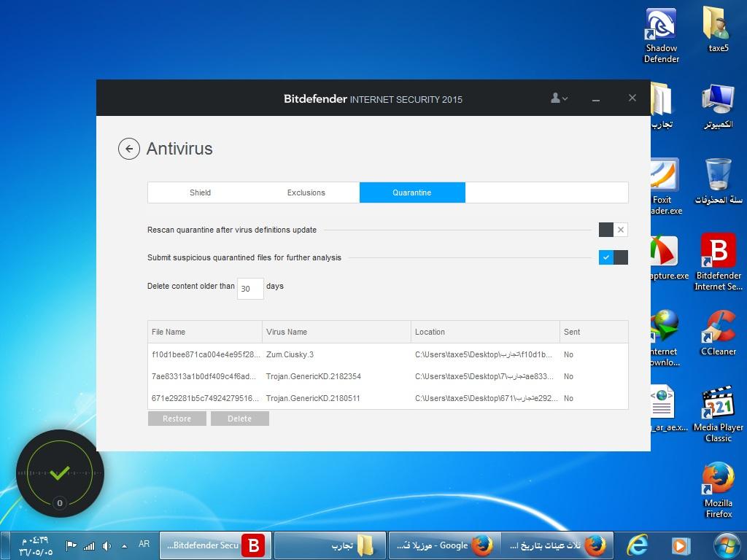Screen dimensions: 747x560
Task: Switch to Bitdefender Secu taskbar item
Action: tap(215, 545)
